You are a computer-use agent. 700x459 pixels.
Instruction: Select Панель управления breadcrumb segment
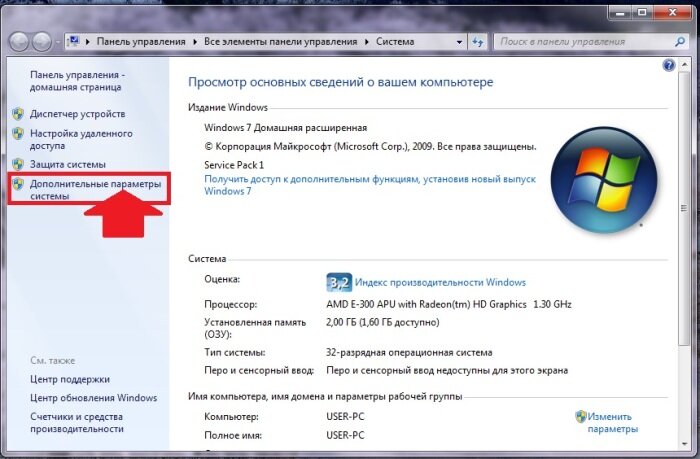pos(141,42)
